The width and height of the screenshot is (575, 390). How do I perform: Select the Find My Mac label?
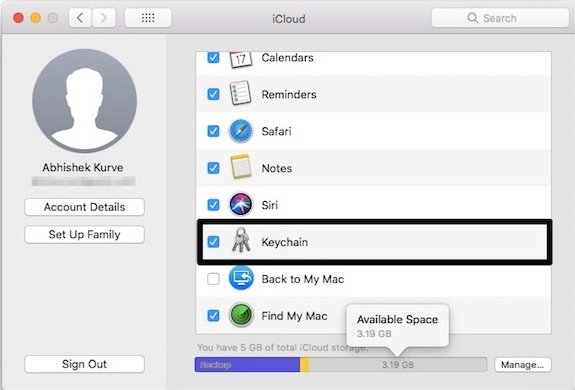point(294,316)
